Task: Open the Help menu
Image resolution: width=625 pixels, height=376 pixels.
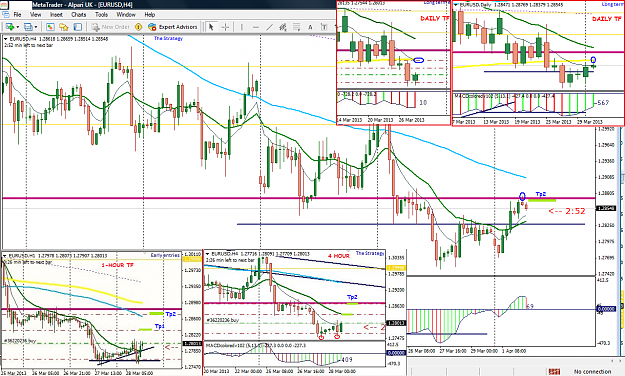Action: point(149,15)
